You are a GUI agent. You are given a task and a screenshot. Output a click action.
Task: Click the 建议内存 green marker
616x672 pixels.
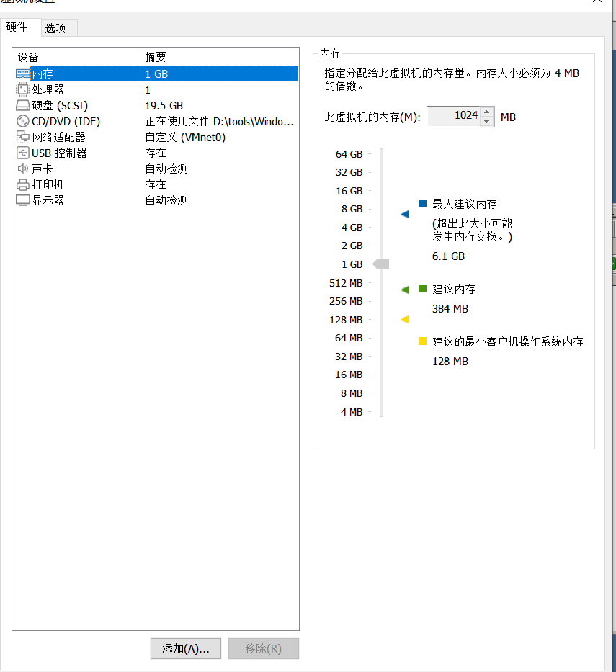(x=421, y=287)
